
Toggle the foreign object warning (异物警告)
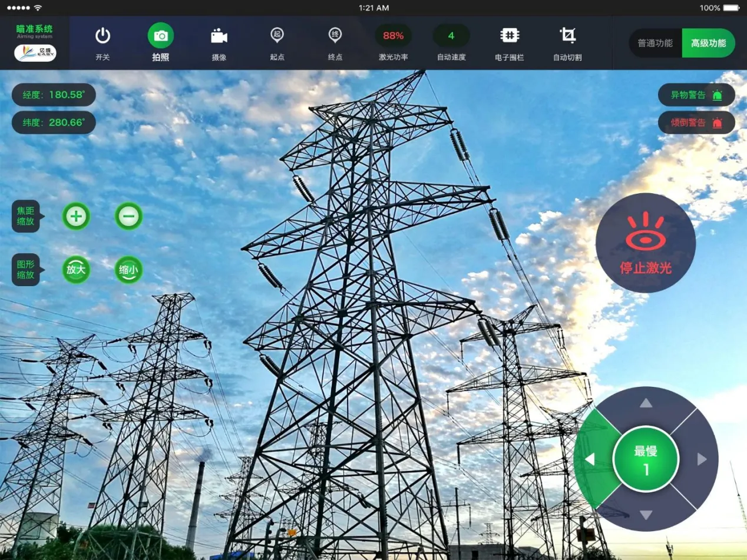point(696,95)
